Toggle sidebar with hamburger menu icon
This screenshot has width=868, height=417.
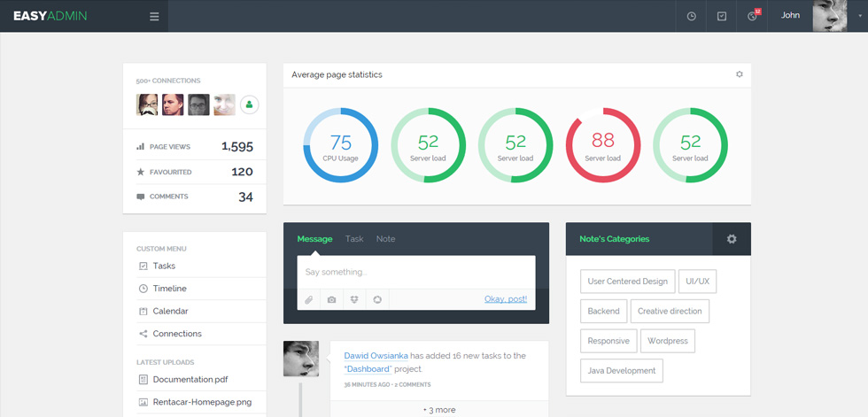click(154, 17)
